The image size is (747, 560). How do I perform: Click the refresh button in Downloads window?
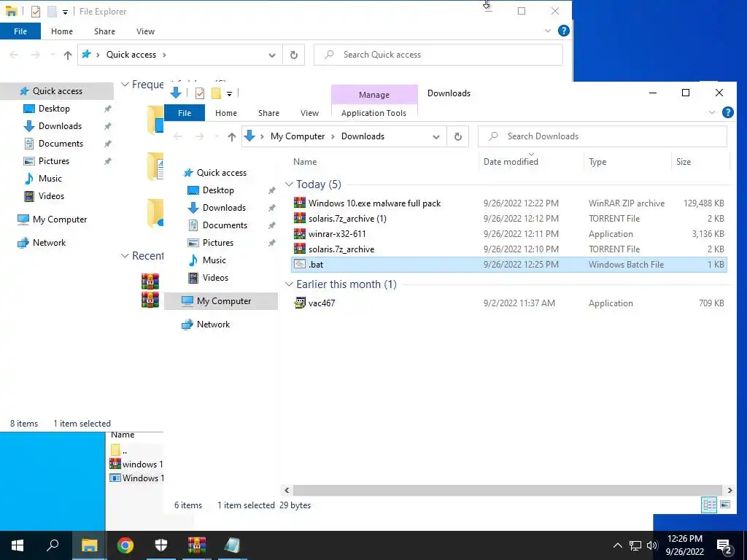tap(458, 136)
